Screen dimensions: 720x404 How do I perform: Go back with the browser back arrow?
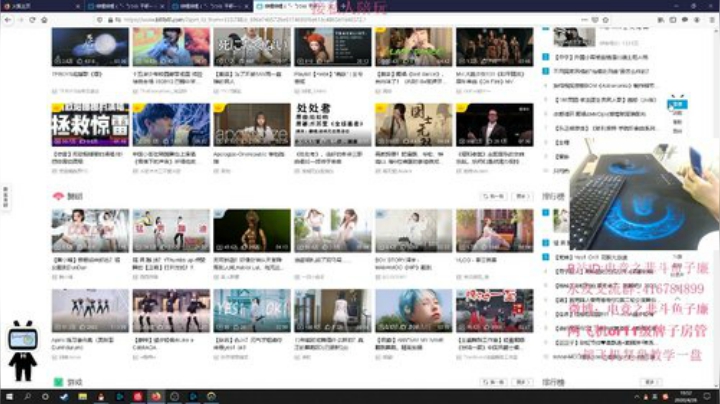pyautogui.click(x=8, y=20)
